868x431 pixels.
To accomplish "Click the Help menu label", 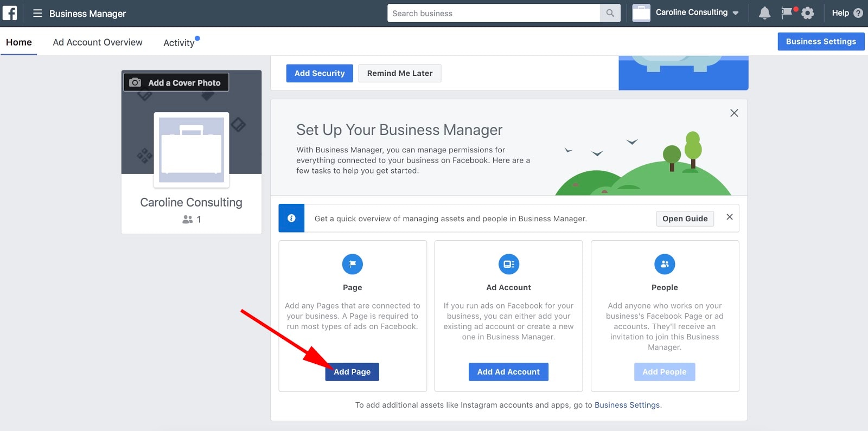I will click(x=840, y=13).
